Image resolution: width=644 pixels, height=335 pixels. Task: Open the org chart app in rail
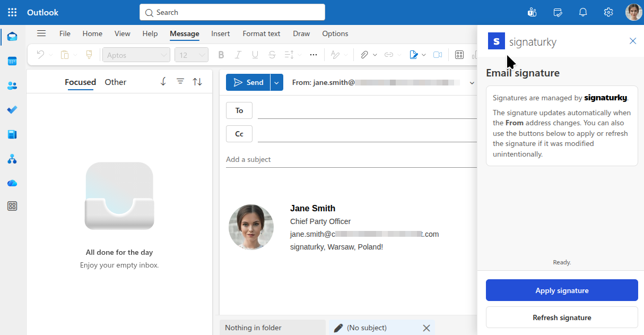(x=12, y=159)
